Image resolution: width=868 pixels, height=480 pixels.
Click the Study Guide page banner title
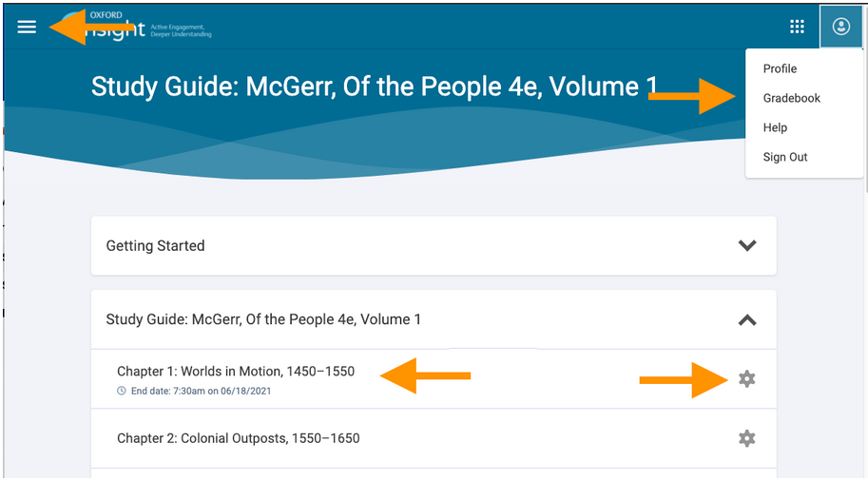click(x=375, y=86)
